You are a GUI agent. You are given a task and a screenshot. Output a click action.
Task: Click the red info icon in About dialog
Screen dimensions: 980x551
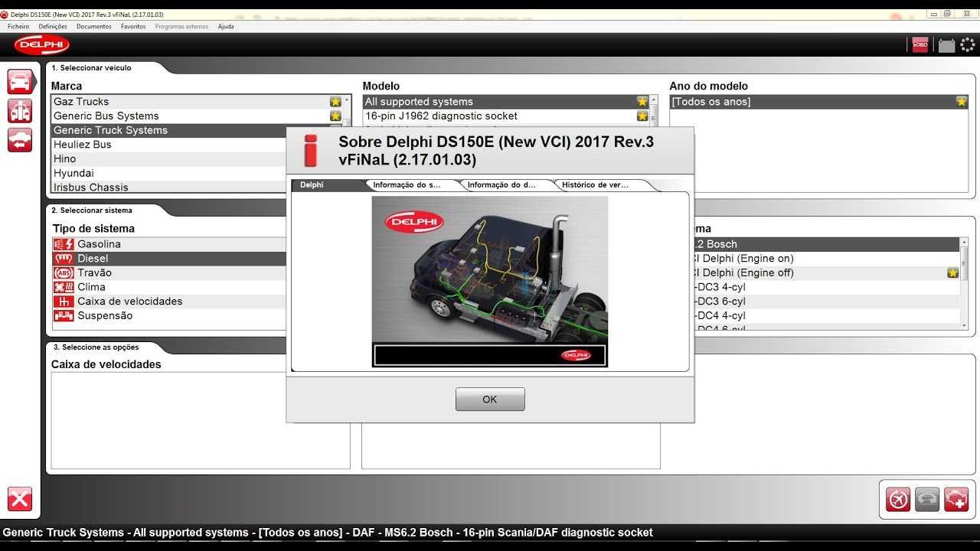click(x=310, y=150)
